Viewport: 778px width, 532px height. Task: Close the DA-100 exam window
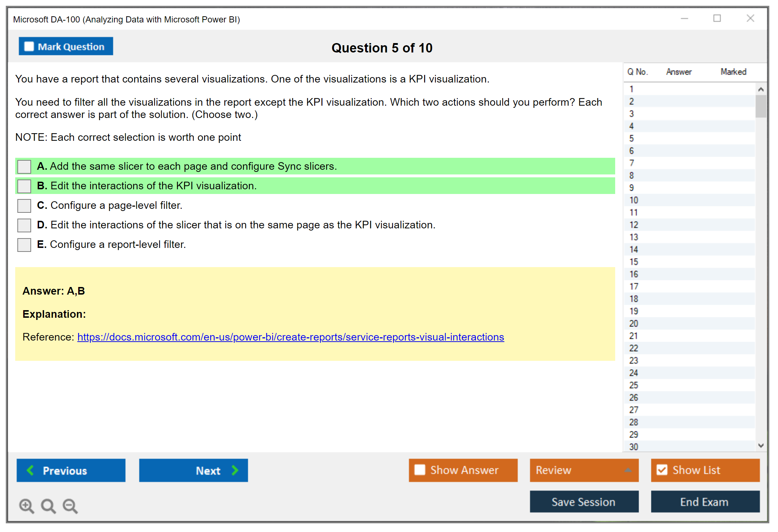click(x=750, y=18)
